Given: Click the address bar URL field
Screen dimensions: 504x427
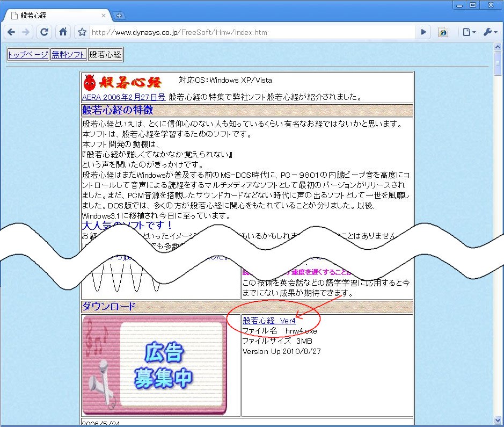Looking at the screenshot, I should click(x=252, y=32).
